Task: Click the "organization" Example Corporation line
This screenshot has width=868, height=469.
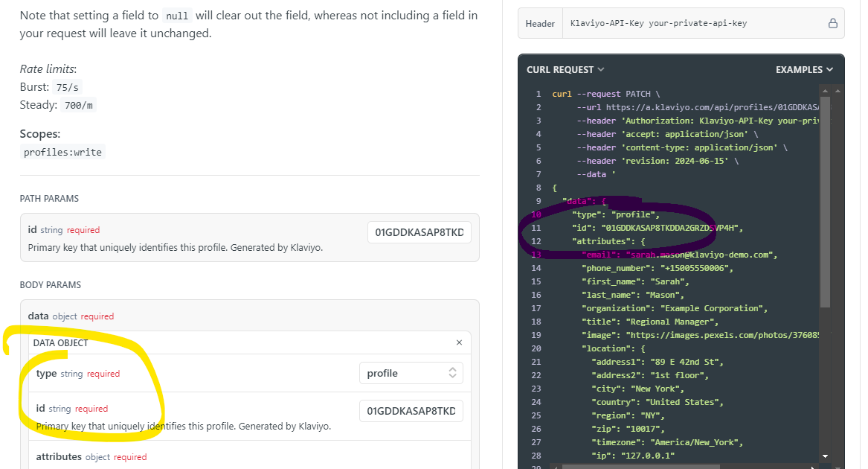Action: coord(675,308)
